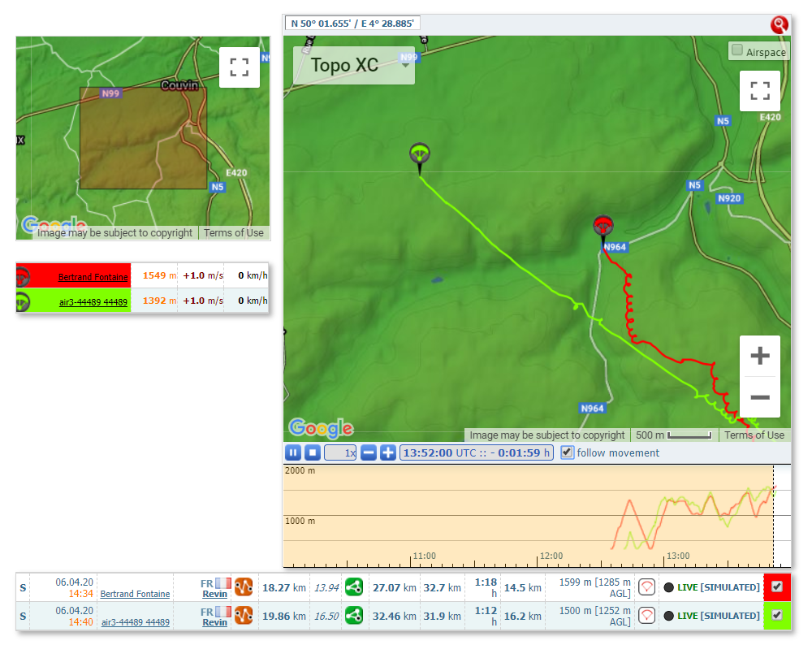Viewport: 812px width, 645px height.
Task: Click the French flag in air3-44489's row
Action: click(x=223, y=612)
